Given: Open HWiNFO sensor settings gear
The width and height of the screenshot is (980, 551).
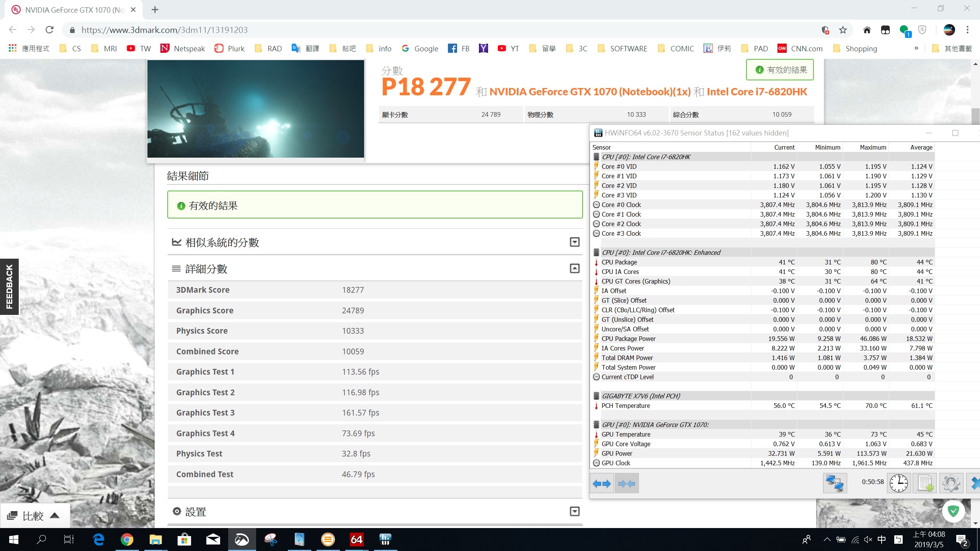Looking at the screenshot, I should click(951, 483).
